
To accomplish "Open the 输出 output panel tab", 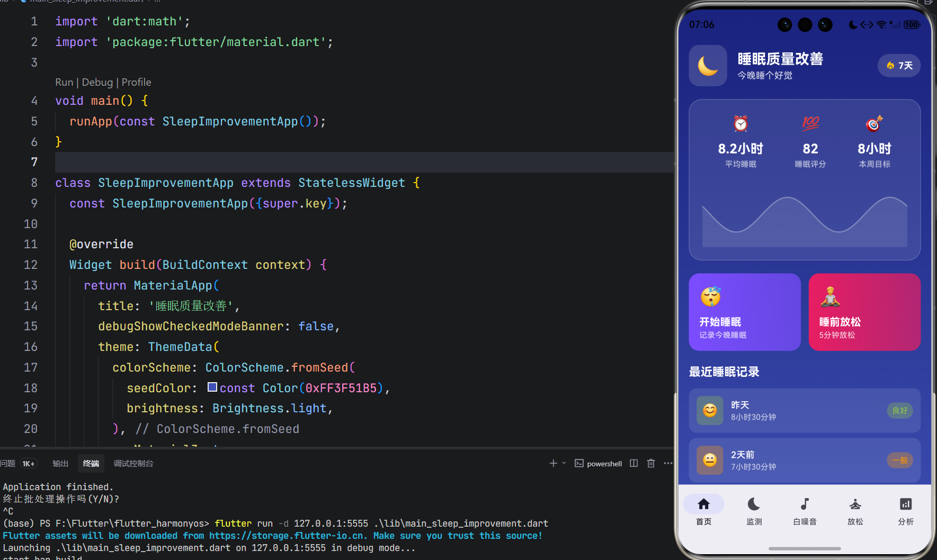I will coord(60,464).
